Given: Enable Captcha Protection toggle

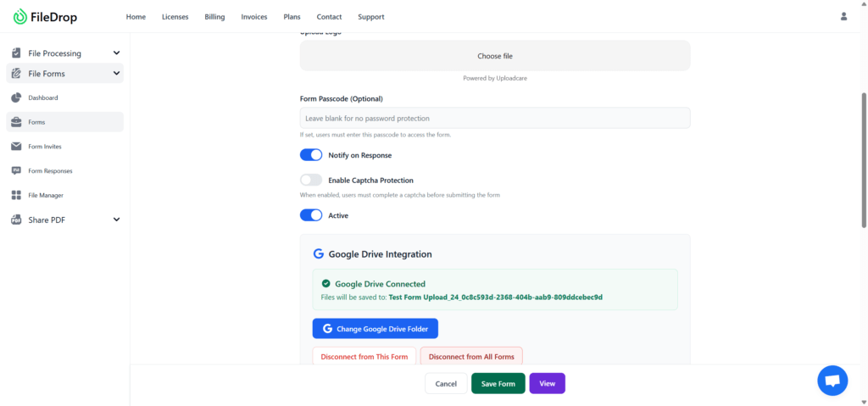Looking at the screenshot, I should [311, 181].
